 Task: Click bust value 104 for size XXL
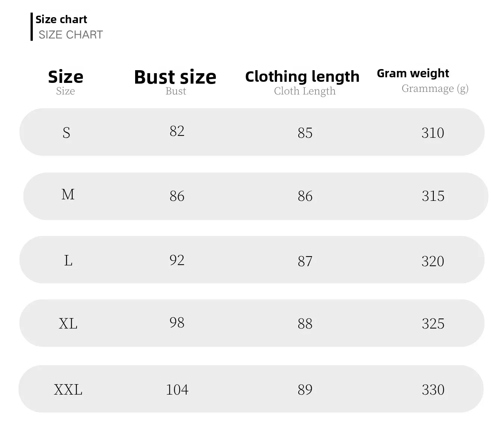177,390
